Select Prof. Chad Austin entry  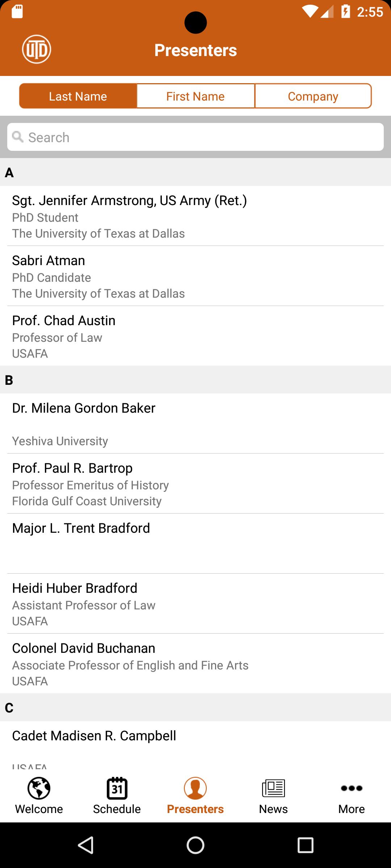coord(195,336)
